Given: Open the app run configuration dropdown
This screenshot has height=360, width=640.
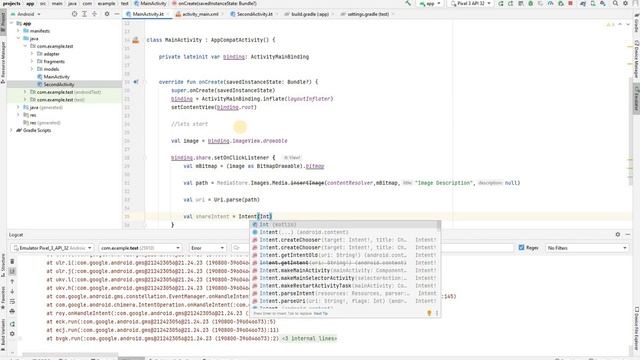Looking at the screenshot, I should pyautogui.click(x=430, y=3).
